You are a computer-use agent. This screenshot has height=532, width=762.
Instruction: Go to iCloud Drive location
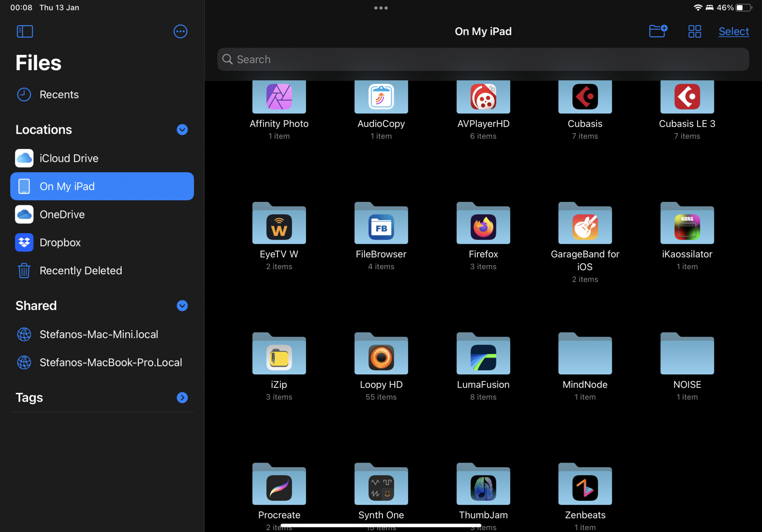[x=69, y=158]
